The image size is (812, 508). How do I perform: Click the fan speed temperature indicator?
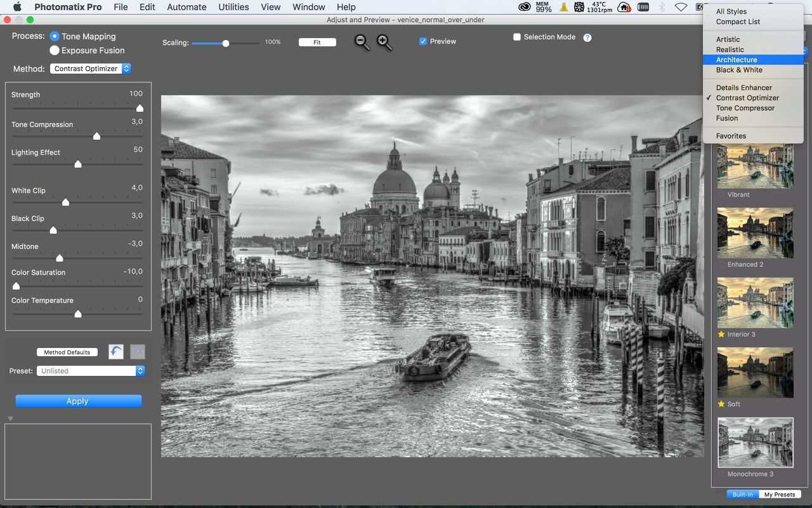pos(593,7)
